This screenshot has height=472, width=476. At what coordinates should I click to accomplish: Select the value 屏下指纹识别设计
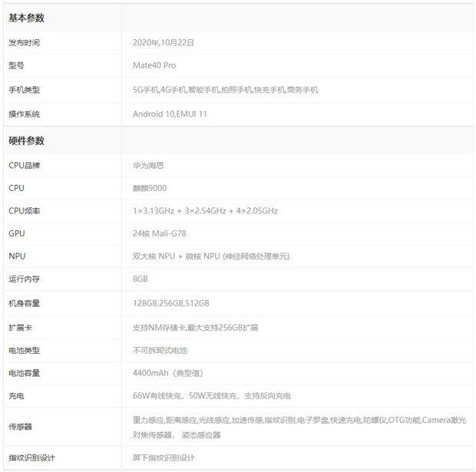point(164,458)
